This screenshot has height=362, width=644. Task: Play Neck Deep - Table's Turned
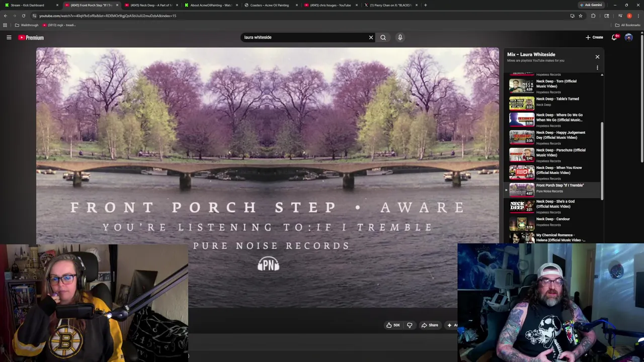pyautogui.click(x=552, y=103)
